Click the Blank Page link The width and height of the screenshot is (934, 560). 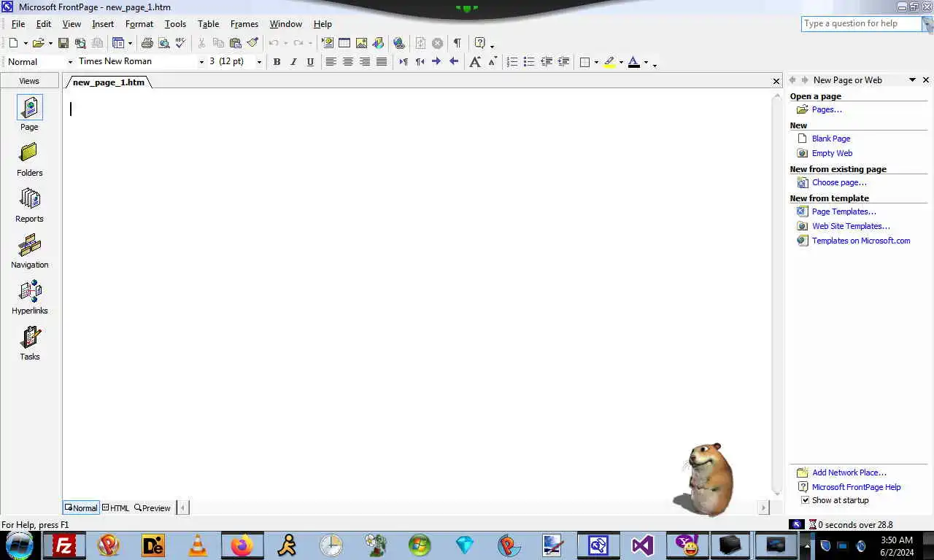pos(831,139)
